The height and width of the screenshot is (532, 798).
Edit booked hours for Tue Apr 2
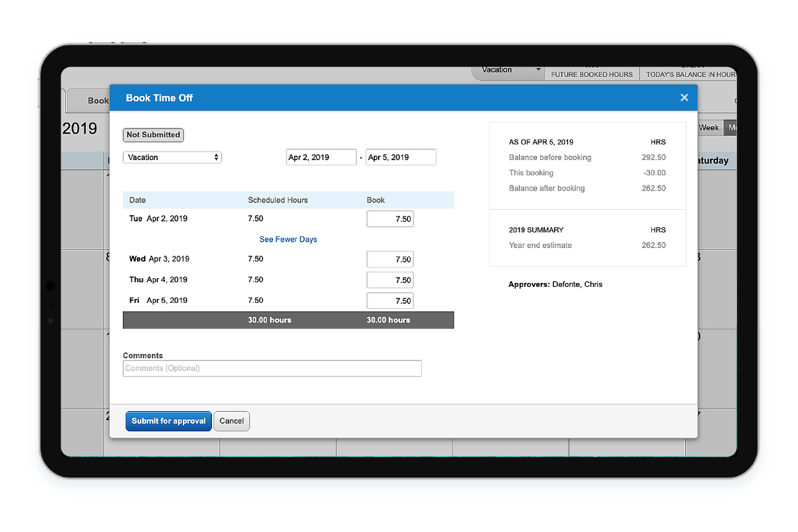[390, 219]
